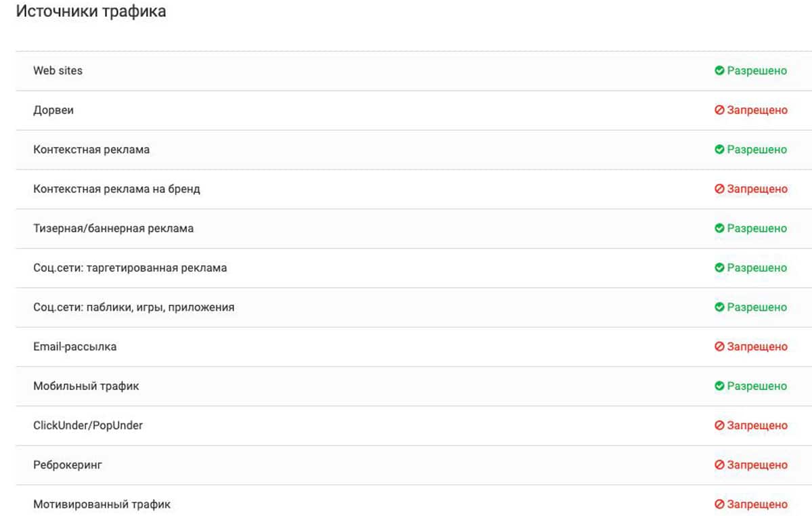
Task: Click green check icon in Web sites row
Action: click(x=719, y=70)
